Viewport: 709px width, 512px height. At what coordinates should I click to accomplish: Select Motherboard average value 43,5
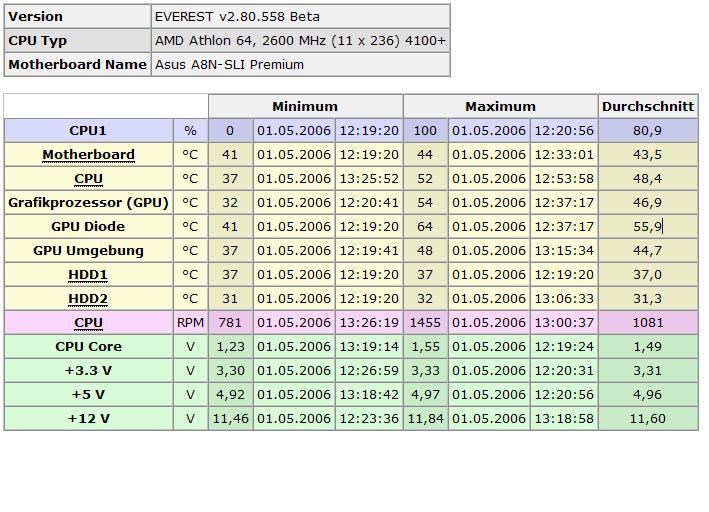click(x=648, y=155)
